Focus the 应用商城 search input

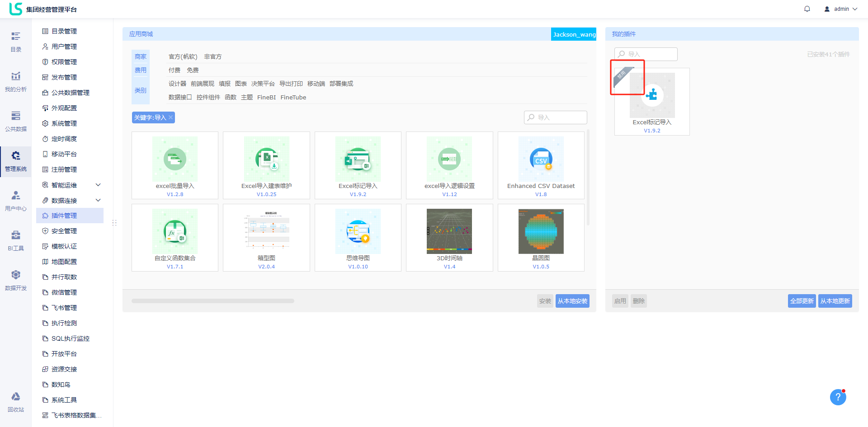coord(556,117)
